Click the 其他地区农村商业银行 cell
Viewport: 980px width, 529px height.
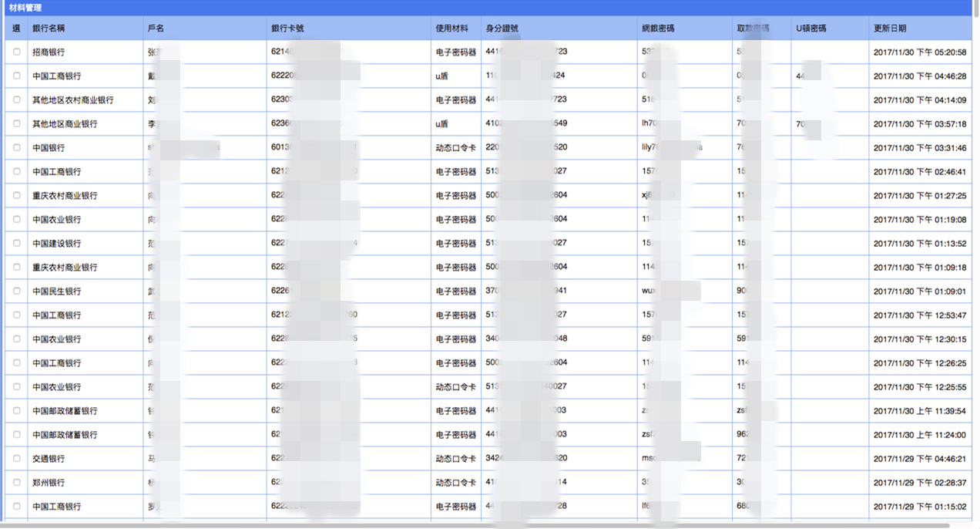pos(73,100)
